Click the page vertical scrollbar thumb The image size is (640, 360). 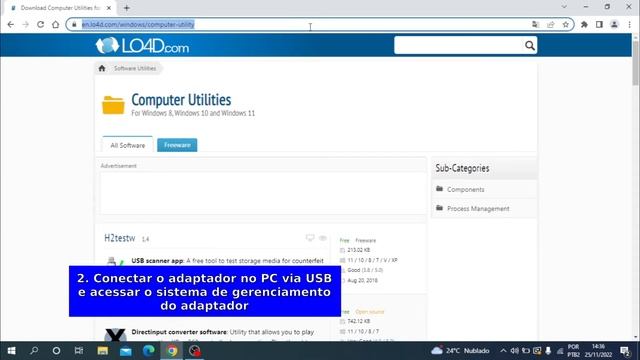pos(636,63)
